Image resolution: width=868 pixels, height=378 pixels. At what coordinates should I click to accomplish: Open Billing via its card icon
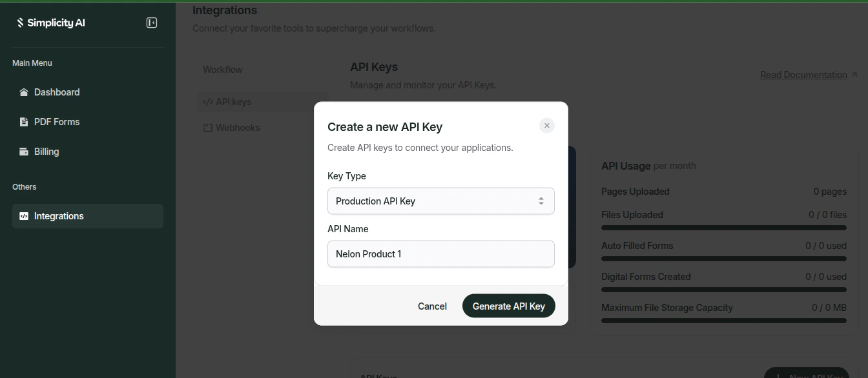(x=23, y=151)
